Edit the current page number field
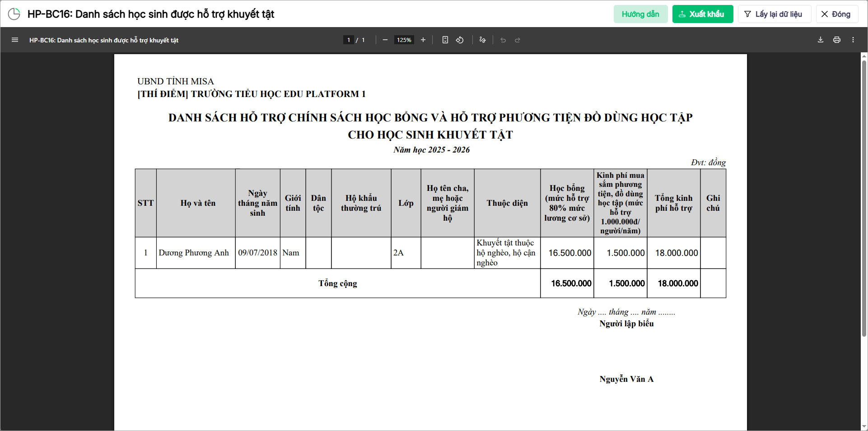This screenshot has height=431, width=868. tap(349, 40)
